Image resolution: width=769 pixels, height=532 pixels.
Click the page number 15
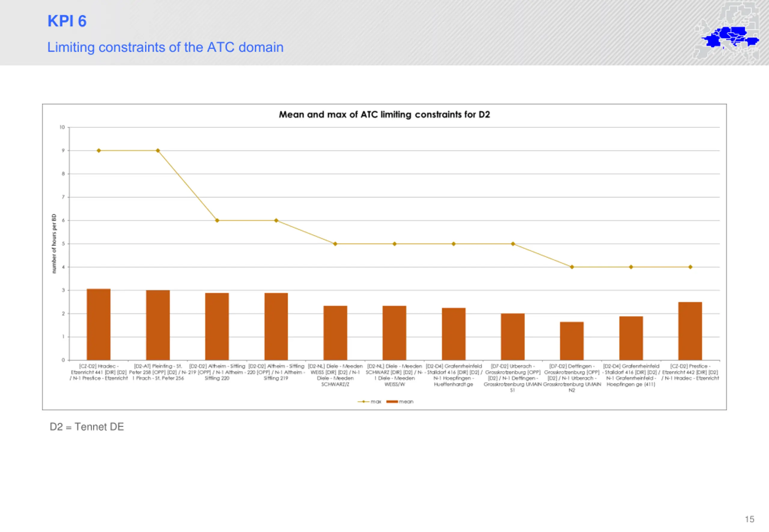pyautogui.click(x=749, y=519)
